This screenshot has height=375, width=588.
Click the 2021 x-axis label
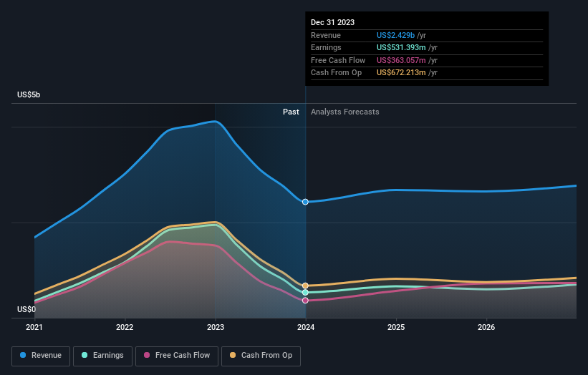(34, 328)
